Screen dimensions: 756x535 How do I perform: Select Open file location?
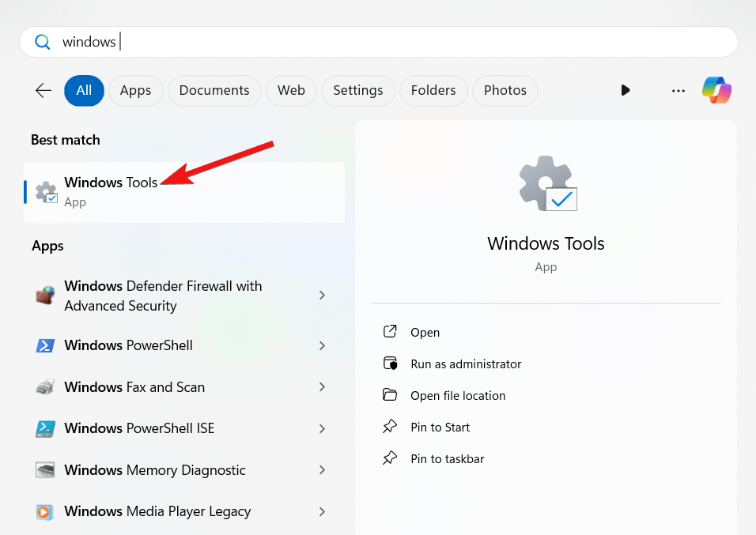click(457, 396)
